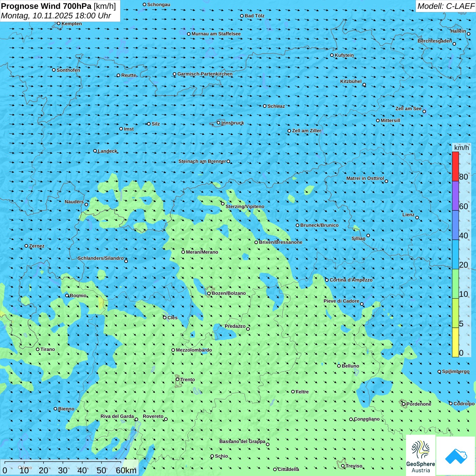This screenshot has height=476, width=476.
Task: Click the Zell am See marker
Action: 424,111
